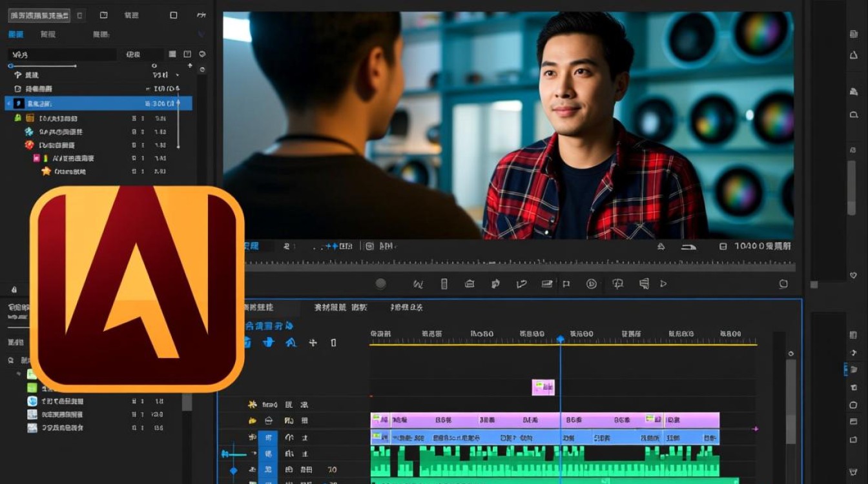Click the small pink clip above the video tracks
Viewport: 868px width, 484px height.
point(543,387)
